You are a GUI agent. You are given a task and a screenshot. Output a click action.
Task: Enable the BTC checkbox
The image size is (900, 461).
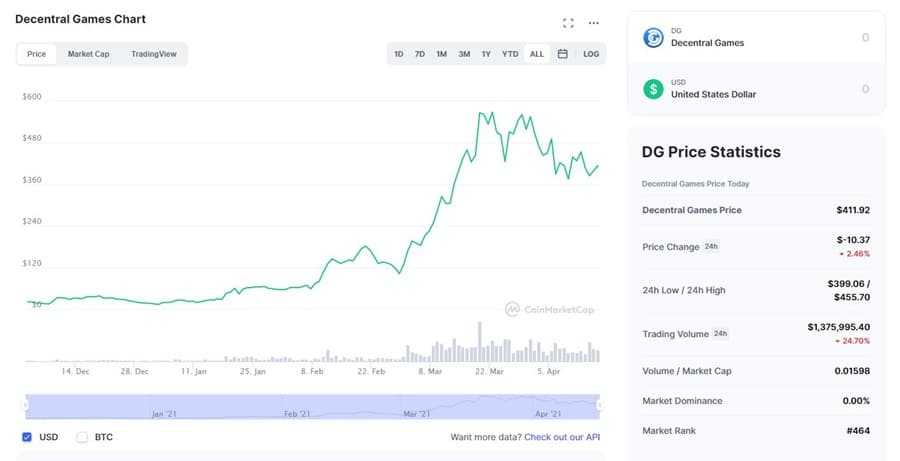[x=82, y=437]
